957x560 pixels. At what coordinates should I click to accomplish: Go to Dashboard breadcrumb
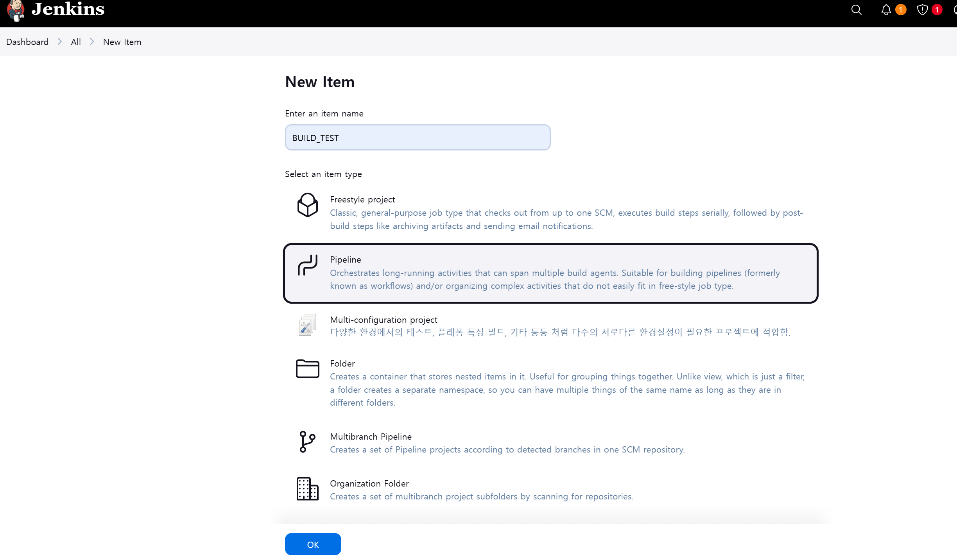point(27,42)
